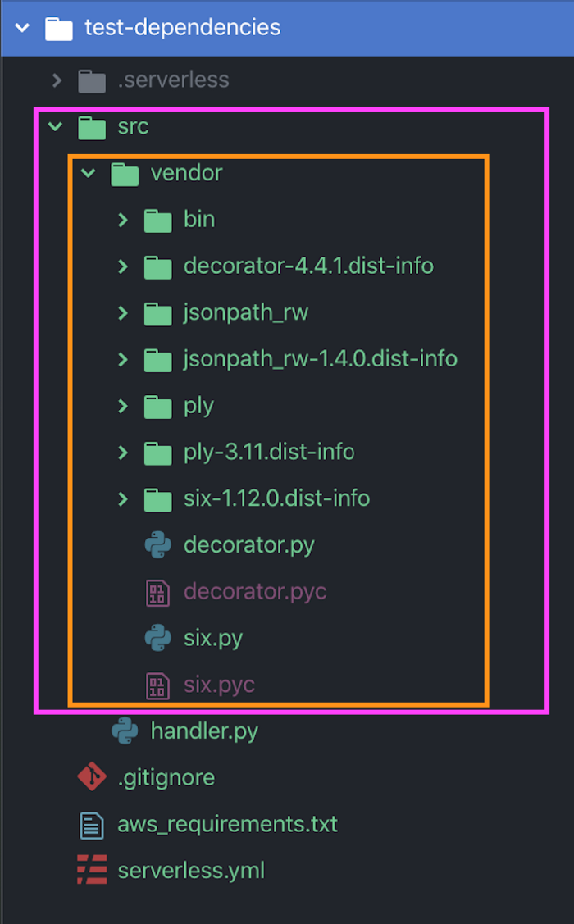Click the text document icon for aws_requirements.txt

point(91,824)
